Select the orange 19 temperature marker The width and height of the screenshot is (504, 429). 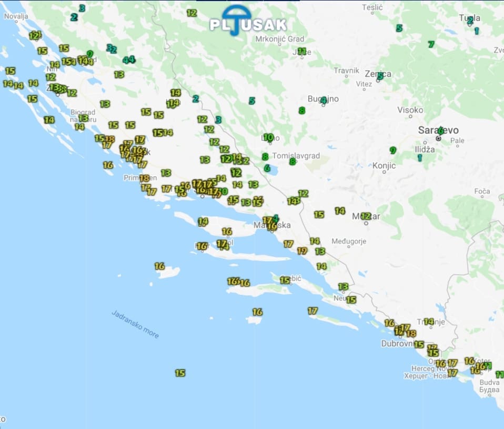coord(302,251)
